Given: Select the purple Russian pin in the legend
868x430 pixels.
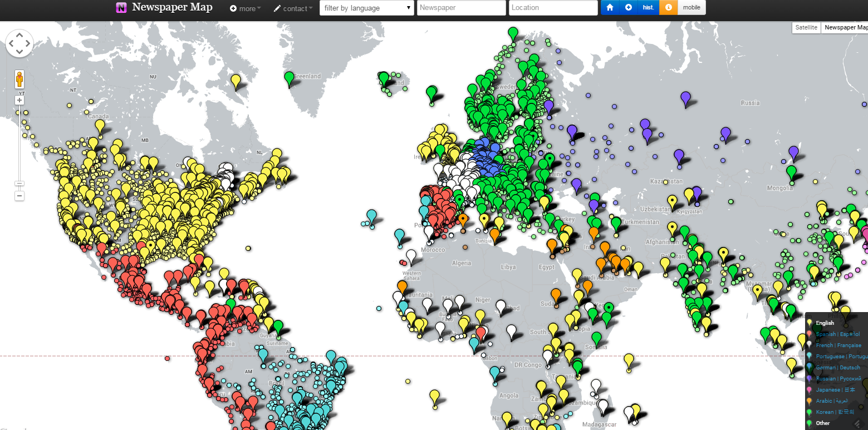Looking at the screenshot, I should (810, 378).
